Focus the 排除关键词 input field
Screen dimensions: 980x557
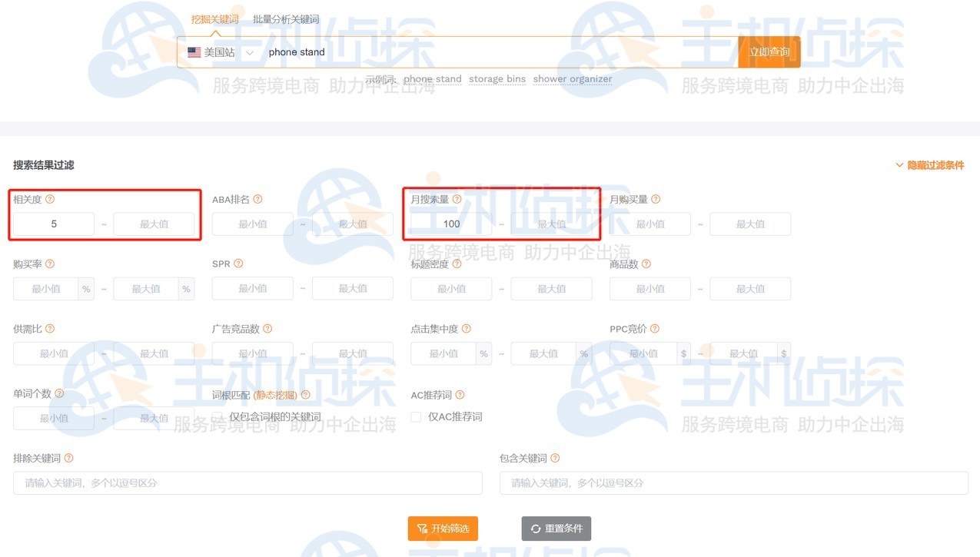(247, 483)
